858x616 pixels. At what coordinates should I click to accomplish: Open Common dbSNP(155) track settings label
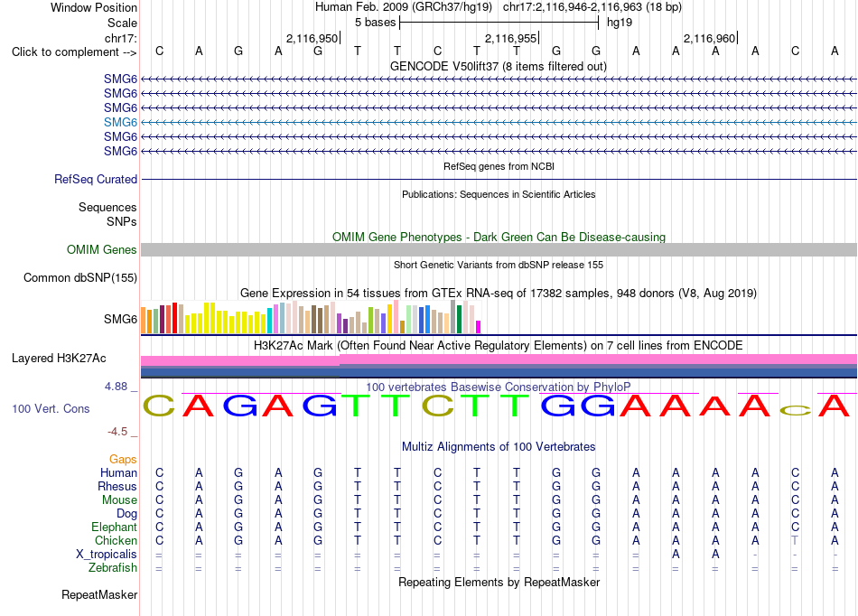tap(79, 277)
